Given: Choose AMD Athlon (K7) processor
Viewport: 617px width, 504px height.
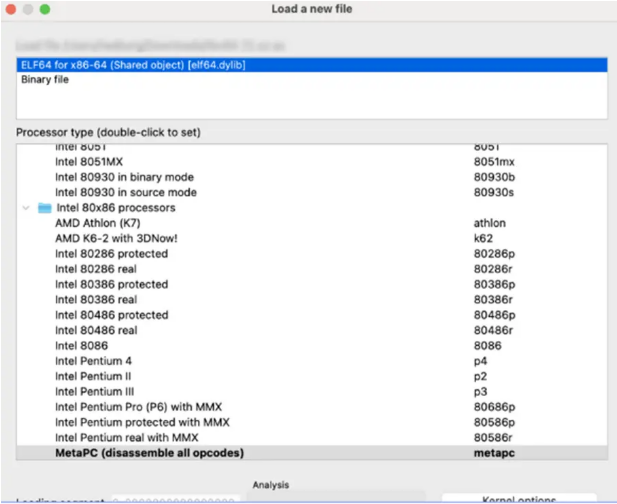Looking at the screenshot, I should click(x=312, y=223).
